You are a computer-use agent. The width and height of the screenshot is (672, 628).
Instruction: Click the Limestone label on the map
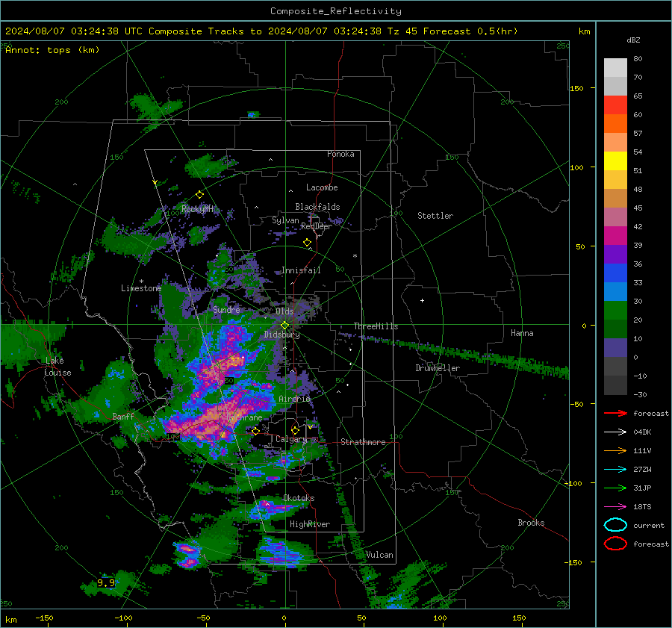click(x=141, y=288)
